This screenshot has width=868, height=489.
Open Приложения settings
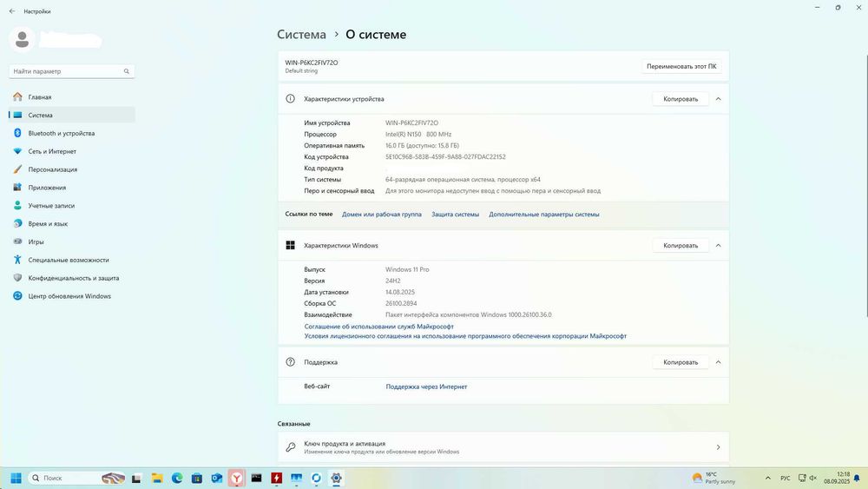click(72, 188)
